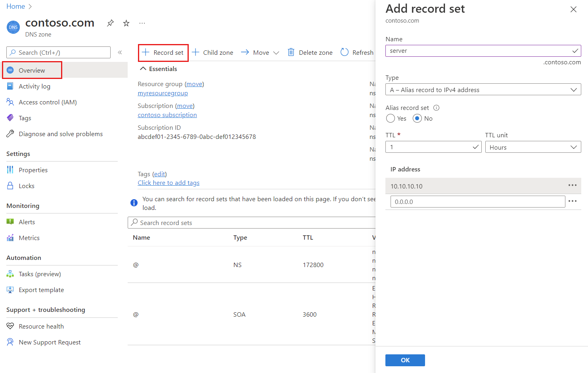Click the Delete zone trash icon

[291, 52]
